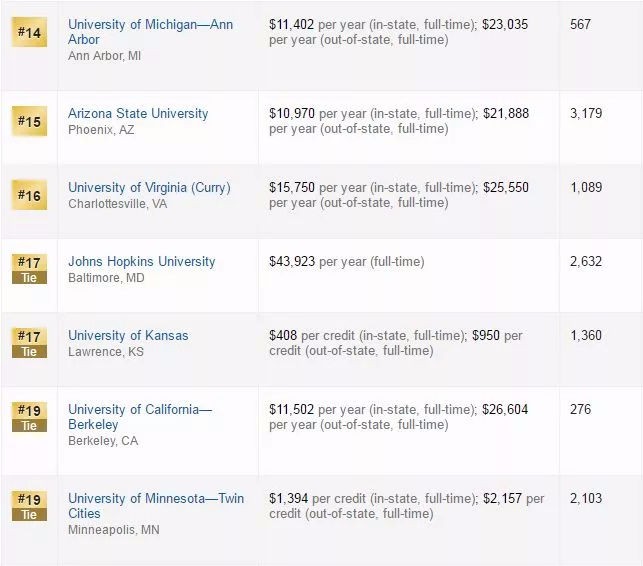Click Arizona State enrollment number 3,179
The width and height of the screenshot is (643, 566).
coord(586,113)
